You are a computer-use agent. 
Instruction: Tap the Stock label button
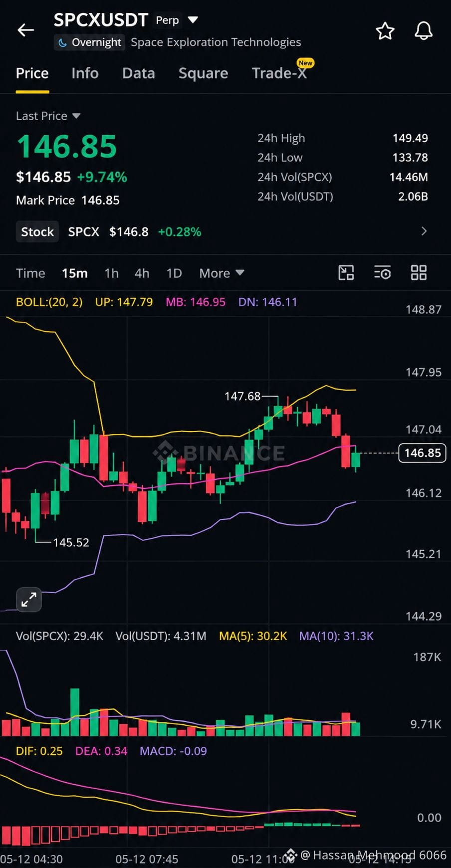(37, 231)
